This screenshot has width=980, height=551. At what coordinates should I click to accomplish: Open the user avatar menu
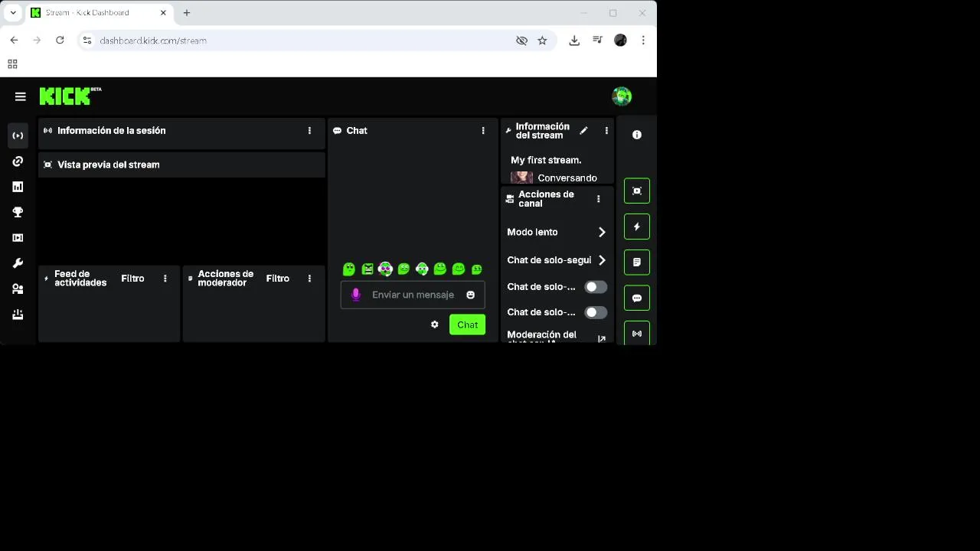(622, 96)
